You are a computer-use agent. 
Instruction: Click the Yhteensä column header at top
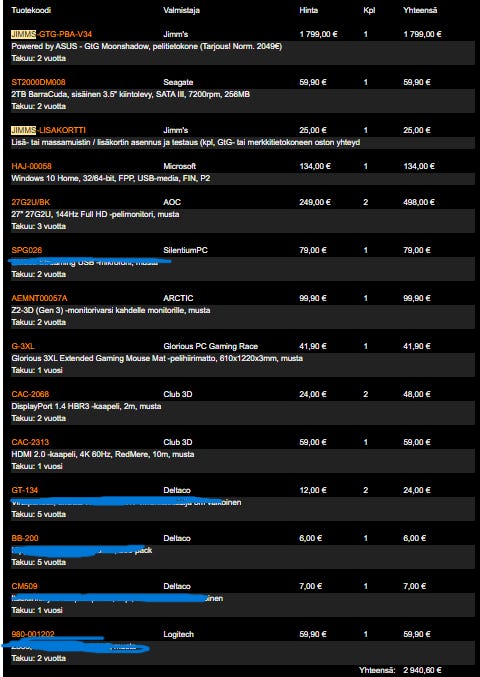[x=420, y=10]
